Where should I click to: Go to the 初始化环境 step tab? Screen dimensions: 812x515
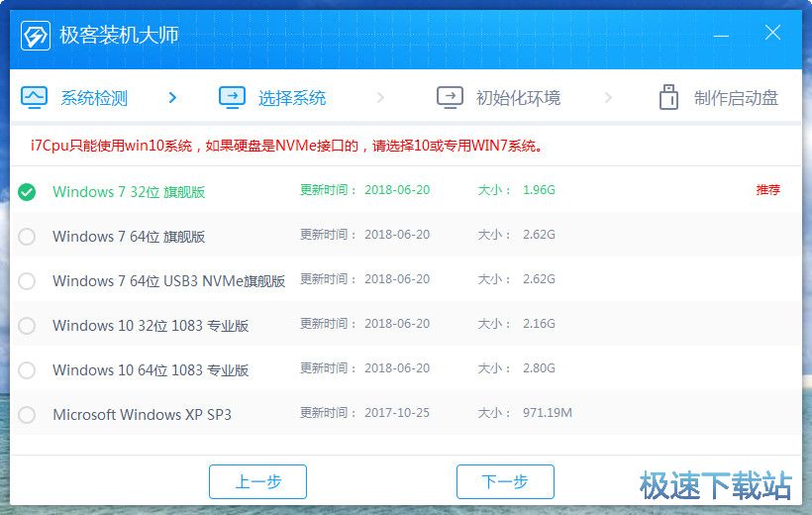pyautogui.click(x=518, y=98)
